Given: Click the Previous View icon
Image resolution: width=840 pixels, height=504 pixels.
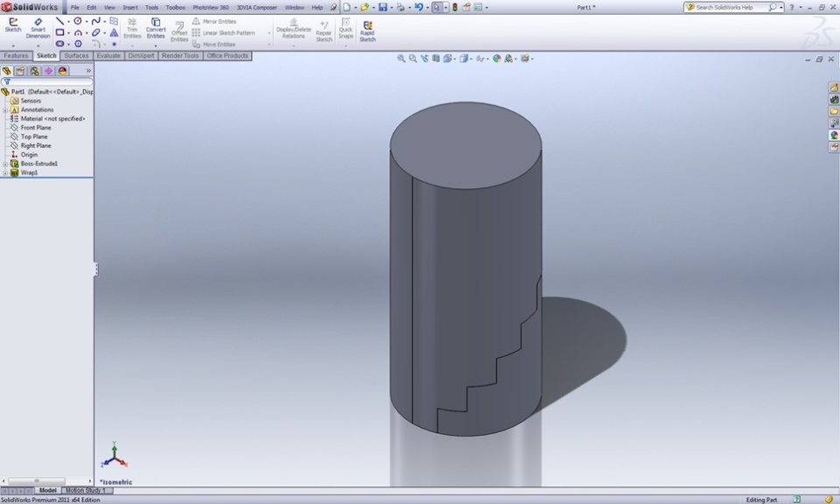Looking at the screenshot, I should [424, 59].
